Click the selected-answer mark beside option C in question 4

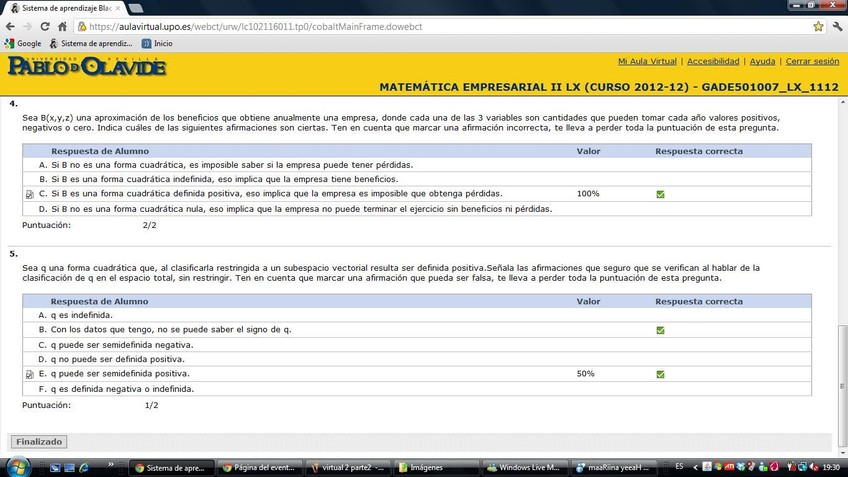coord(30,194)
